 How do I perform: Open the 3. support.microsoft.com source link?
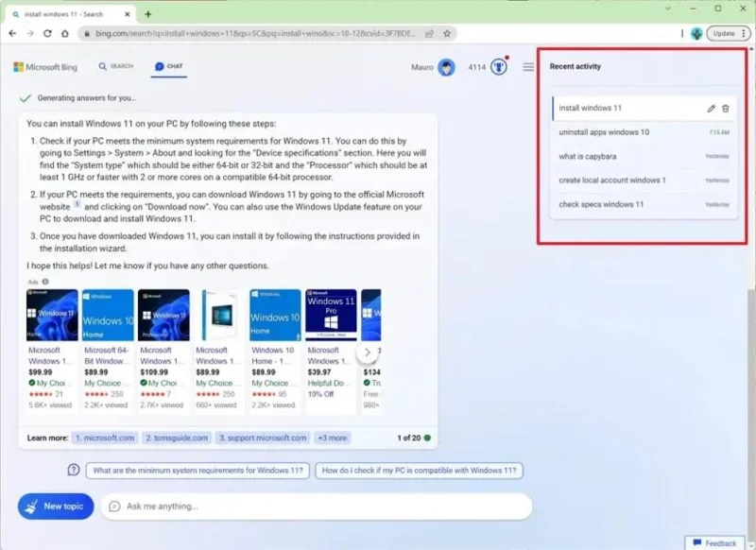(x=263, y=438)
